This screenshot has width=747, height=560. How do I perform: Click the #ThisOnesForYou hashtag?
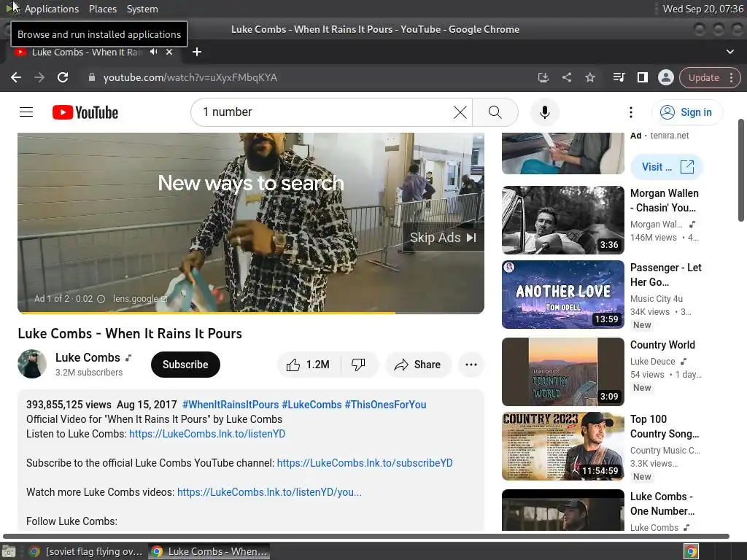pyautogui.click(x=385, y=405)
